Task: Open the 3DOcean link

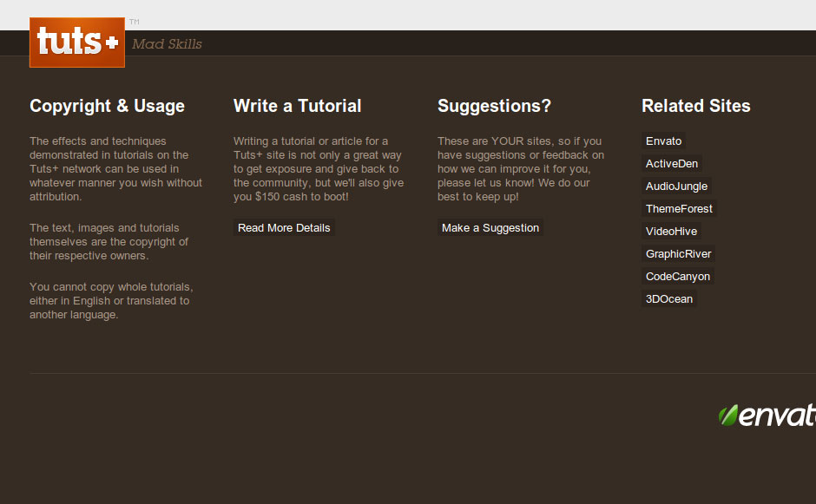Action: coord(669,299)
